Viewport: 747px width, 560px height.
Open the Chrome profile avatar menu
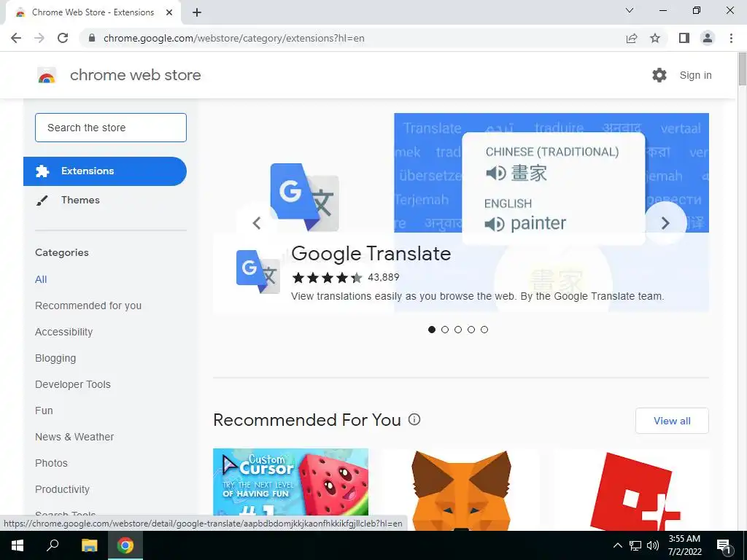pyautogui.click(x=708, y=38)
